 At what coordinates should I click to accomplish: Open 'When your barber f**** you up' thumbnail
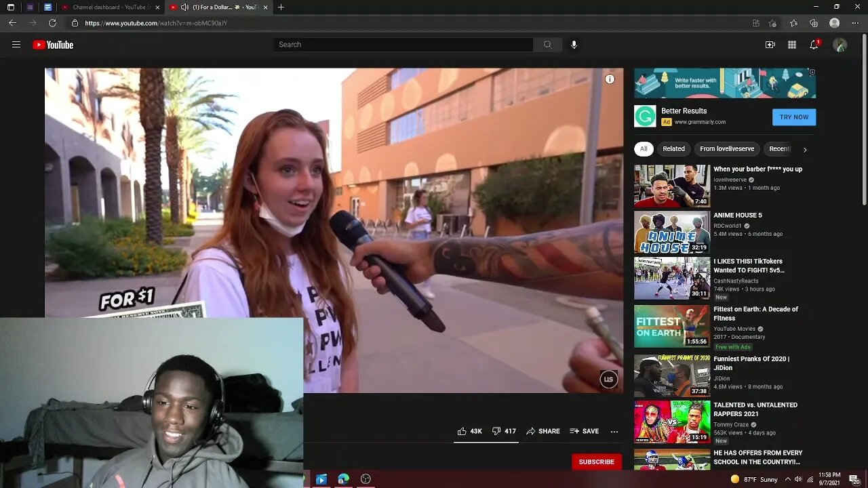coord(672,186)
